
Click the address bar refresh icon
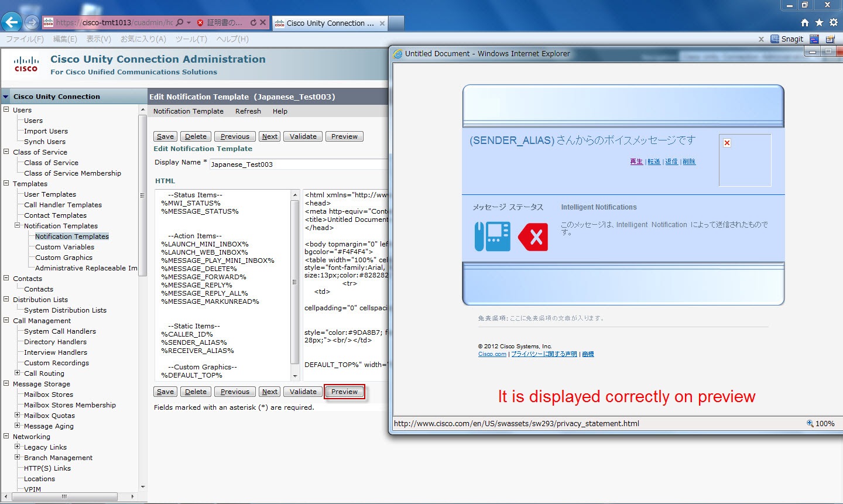pos(253,23)
